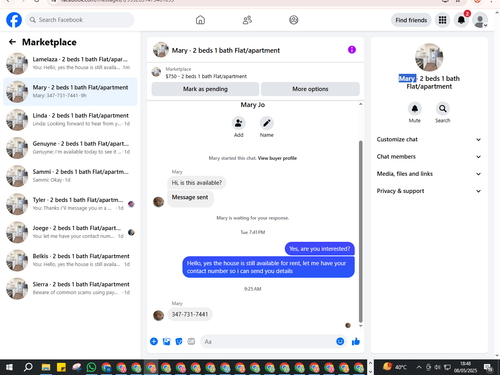Open the Groups icon in top navigation
Viewport: 500px width, 375px height.
294,20
